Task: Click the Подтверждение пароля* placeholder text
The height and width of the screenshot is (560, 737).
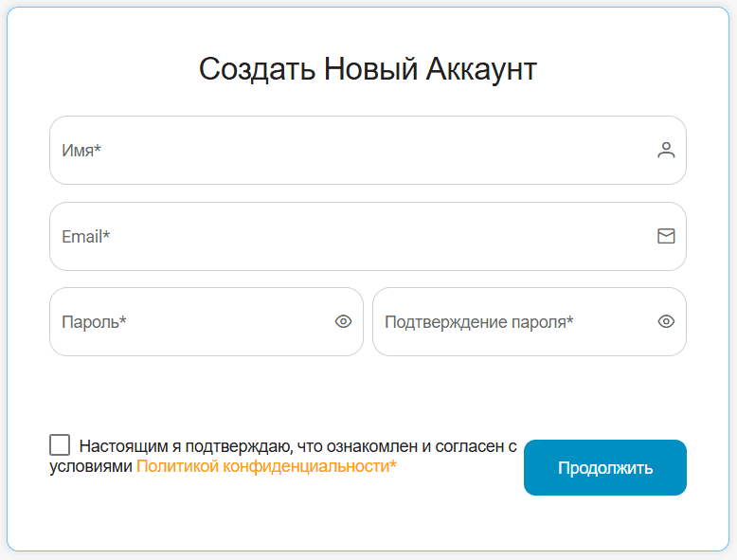Action: click(478, 322)
